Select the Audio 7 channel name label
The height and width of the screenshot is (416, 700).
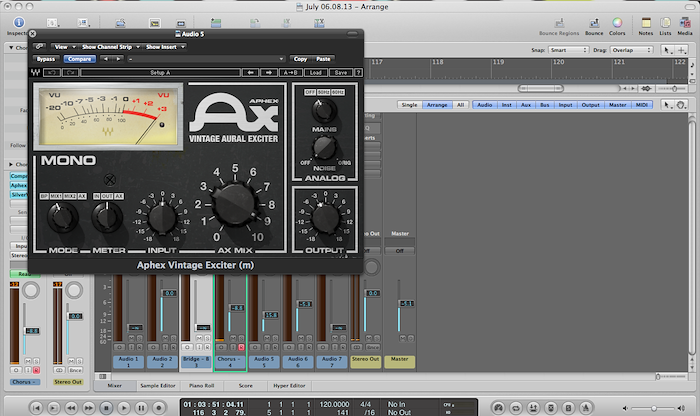click(x=332, y=362)
